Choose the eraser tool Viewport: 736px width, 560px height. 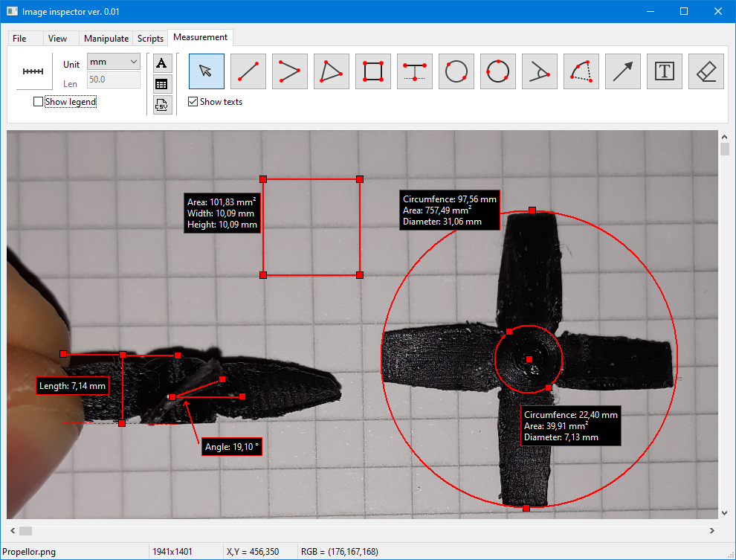(706, 71)
